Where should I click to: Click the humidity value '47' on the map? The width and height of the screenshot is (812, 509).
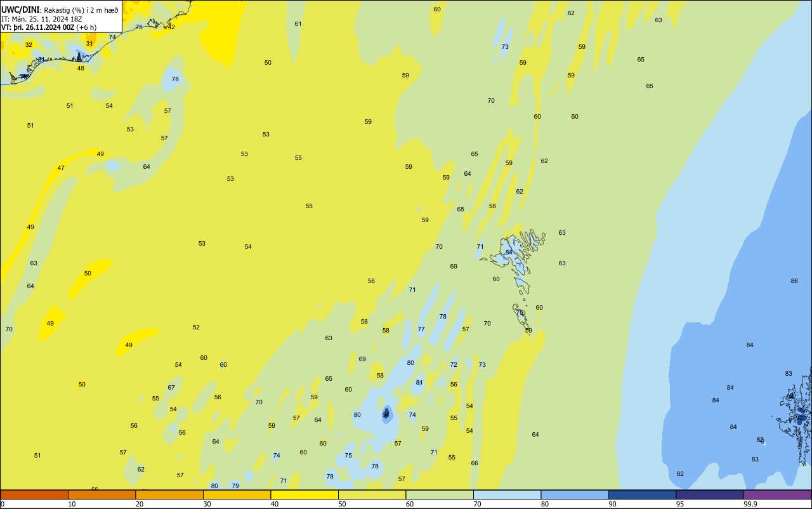(61, 168)
